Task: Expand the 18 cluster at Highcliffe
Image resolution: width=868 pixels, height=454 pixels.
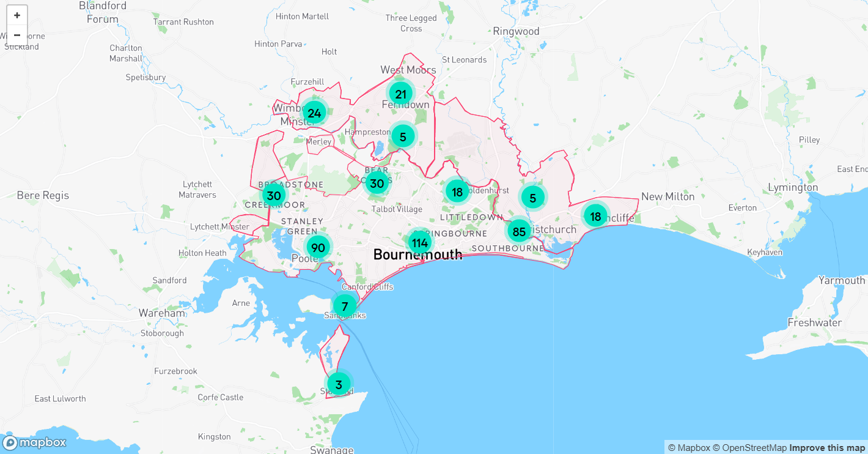Action: click(595, 216)
